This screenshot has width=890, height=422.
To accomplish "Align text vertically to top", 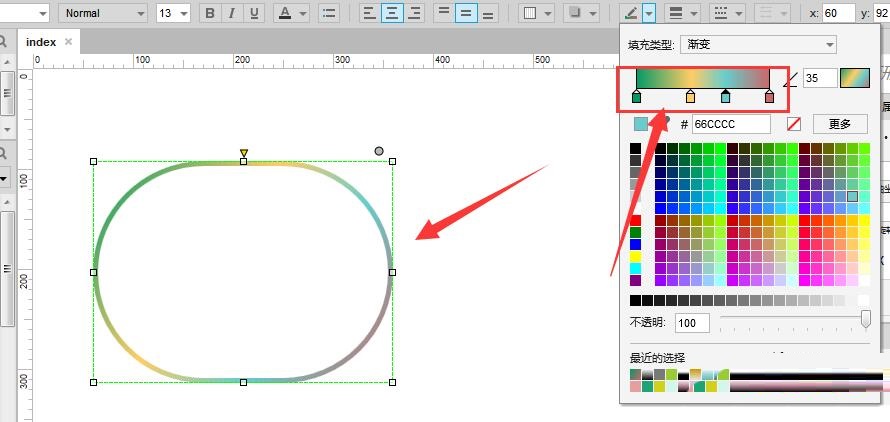I will click(x=442, y=13).
